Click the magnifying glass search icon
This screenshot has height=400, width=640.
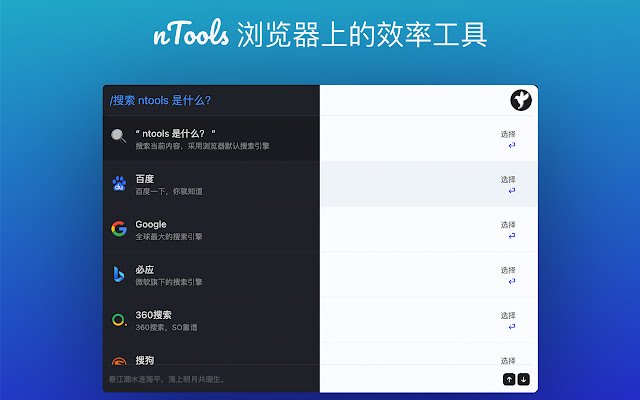[x=119, y=136]
